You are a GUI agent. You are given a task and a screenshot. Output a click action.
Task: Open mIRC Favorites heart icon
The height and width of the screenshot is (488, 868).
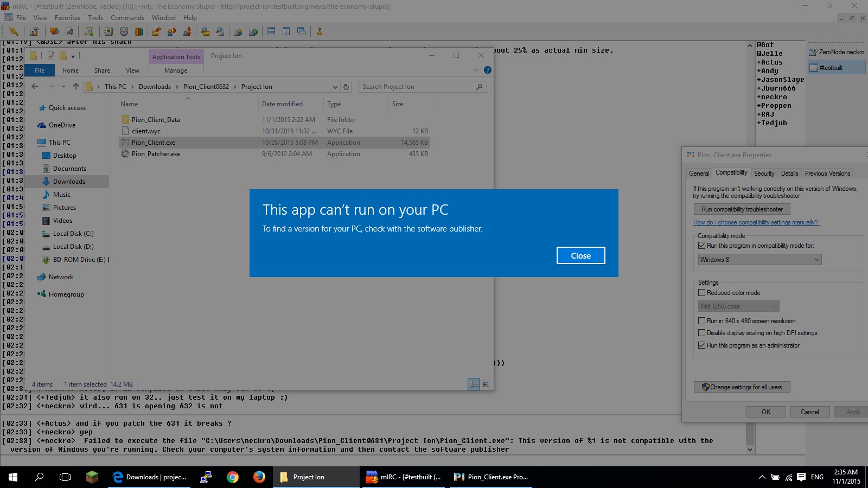point(54,31)
